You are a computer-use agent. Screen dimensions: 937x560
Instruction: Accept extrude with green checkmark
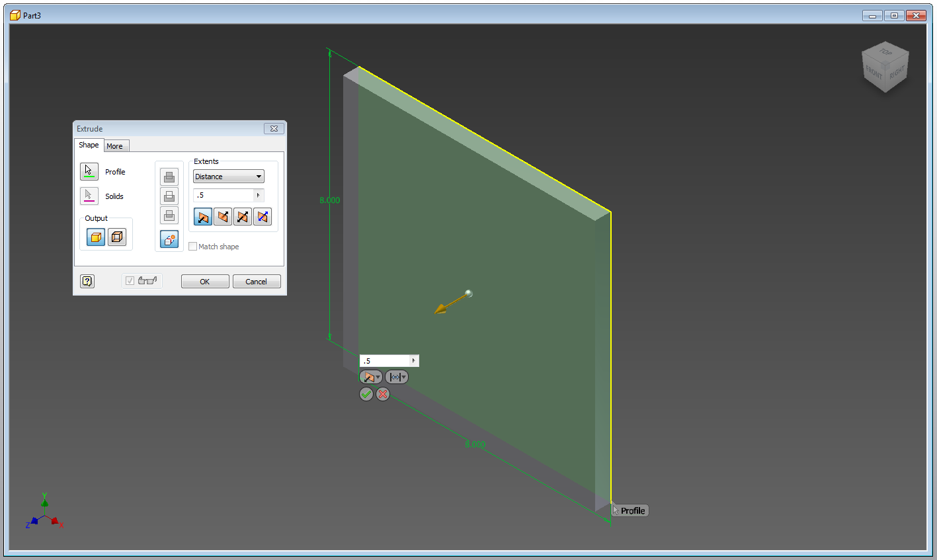[366, 394]
